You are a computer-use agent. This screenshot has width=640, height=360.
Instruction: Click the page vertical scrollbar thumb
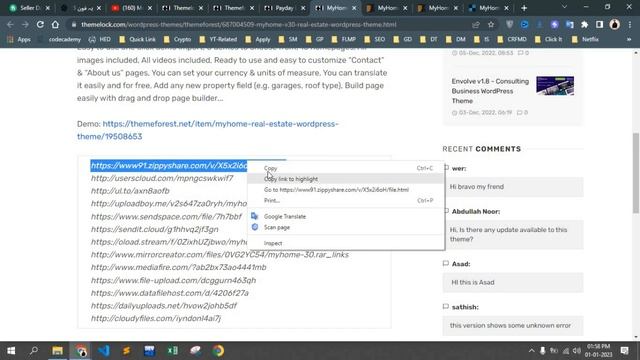[x=636, y=173]
